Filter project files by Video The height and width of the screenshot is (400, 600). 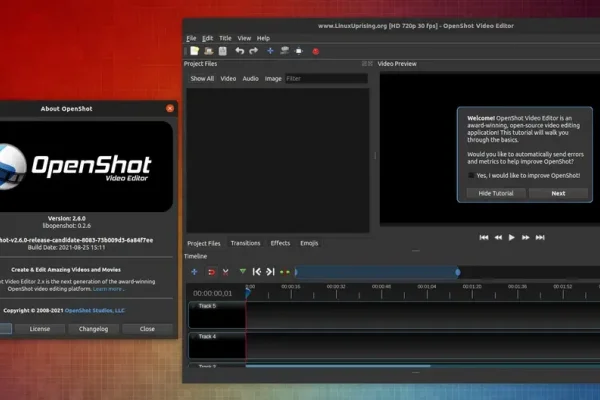[x=228, y=78]
